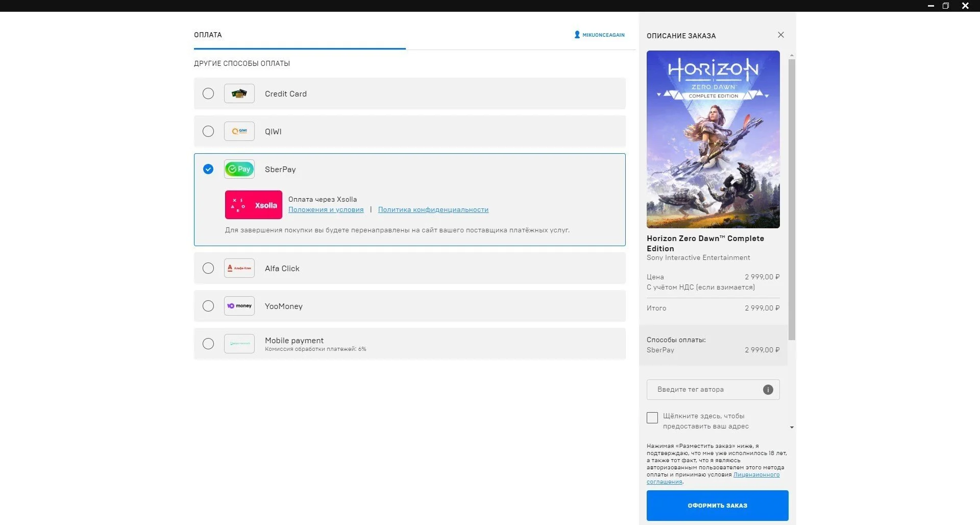
Task: Click the Alfa Click label
Action: pos(282,269)
